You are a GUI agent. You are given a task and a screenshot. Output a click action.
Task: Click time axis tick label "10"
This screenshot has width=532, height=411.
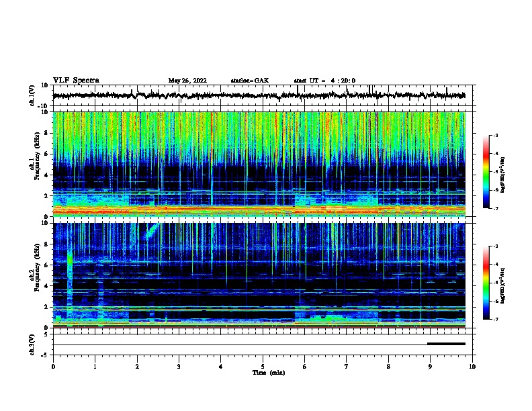coord(472,367)
